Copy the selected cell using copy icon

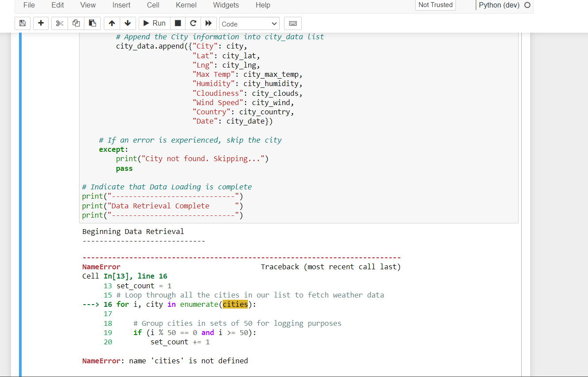(76, 23)
